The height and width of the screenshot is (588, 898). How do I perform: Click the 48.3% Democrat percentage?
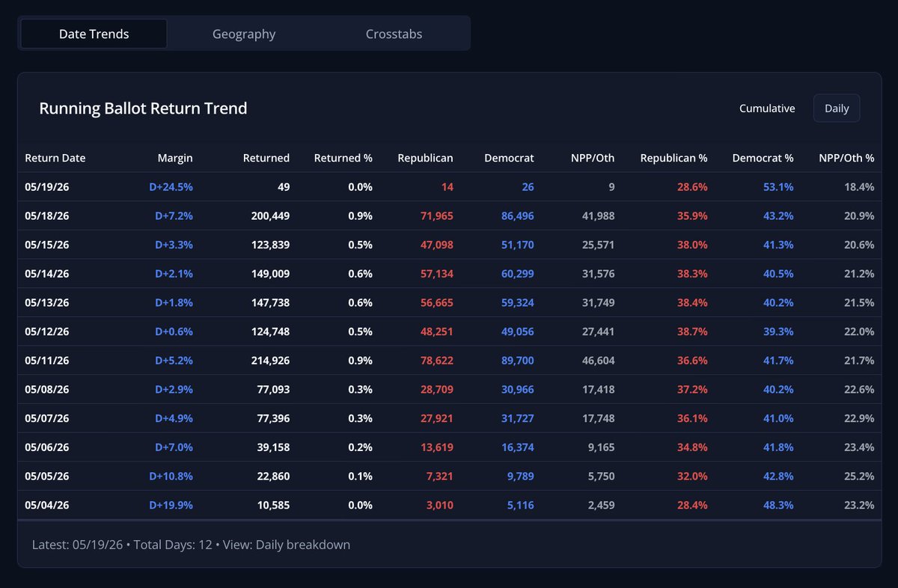[x=778, y=505]
